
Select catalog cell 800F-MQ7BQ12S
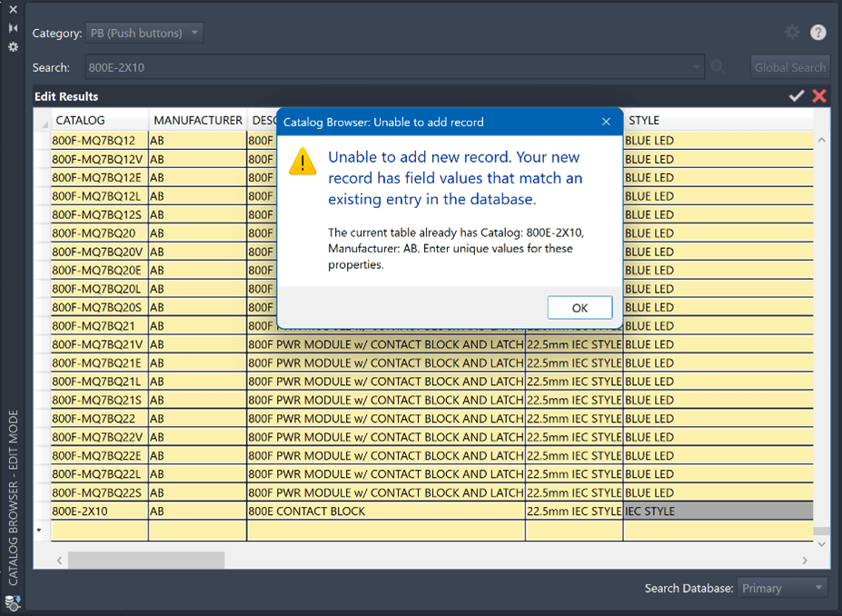tap(100, 214)
